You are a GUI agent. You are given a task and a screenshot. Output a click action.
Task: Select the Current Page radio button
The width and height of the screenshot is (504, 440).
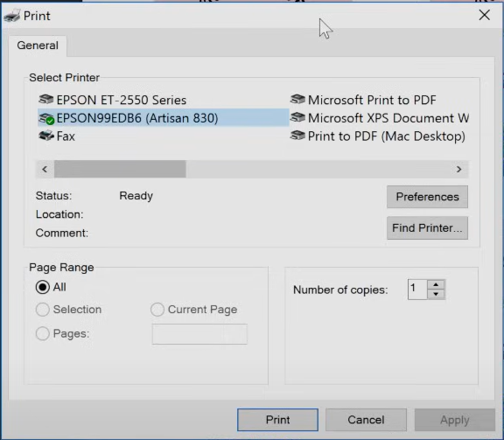click(x=157, y=310)
